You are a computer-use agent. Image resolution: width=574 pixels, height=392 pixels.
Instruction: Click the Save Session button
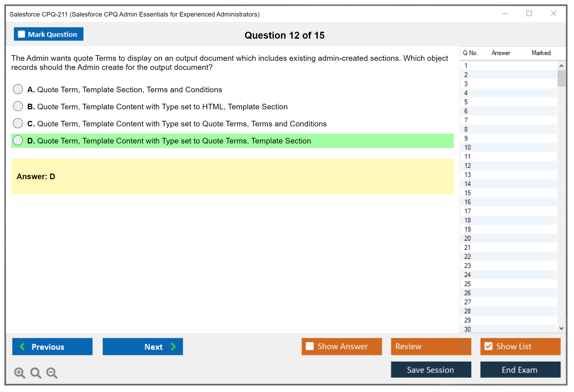(x=431, y=370)
